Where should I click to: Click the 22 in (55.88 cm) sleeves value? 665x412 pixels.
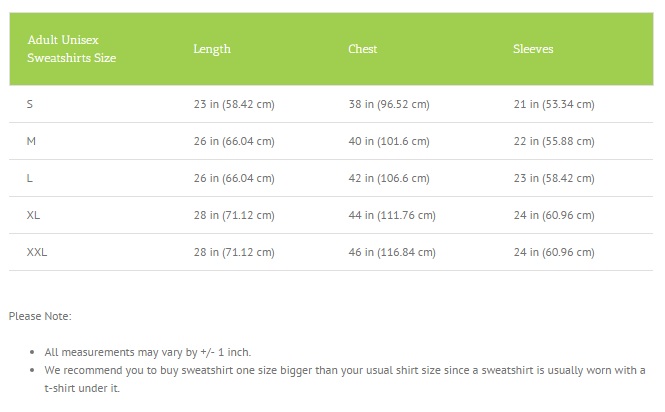click(553, 141)
